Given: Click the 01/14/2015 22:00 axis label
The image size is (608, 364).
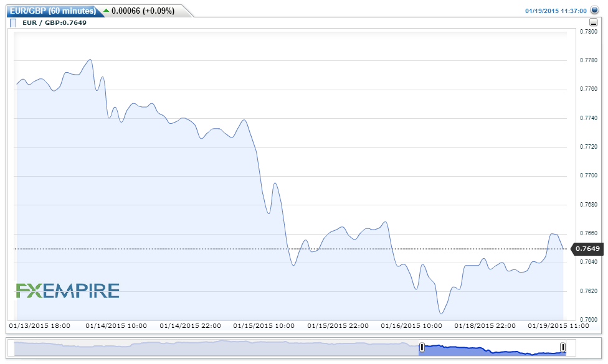Looking at the screenshot, I should coord(191,325).
